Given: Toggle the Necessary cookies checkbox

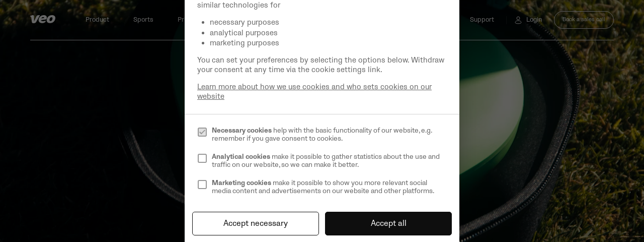Looking at the screenshot, I should [202, 132].
